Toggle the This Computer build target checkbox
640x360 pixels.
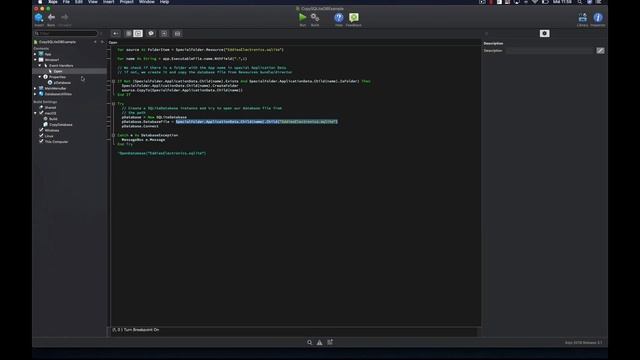click(x=41, y=142)
